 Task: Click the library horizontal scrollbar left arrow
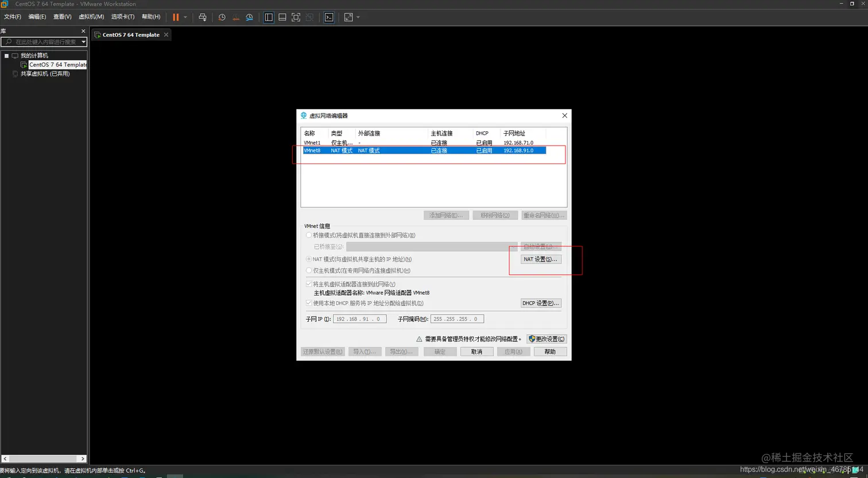tap(5, 459)
